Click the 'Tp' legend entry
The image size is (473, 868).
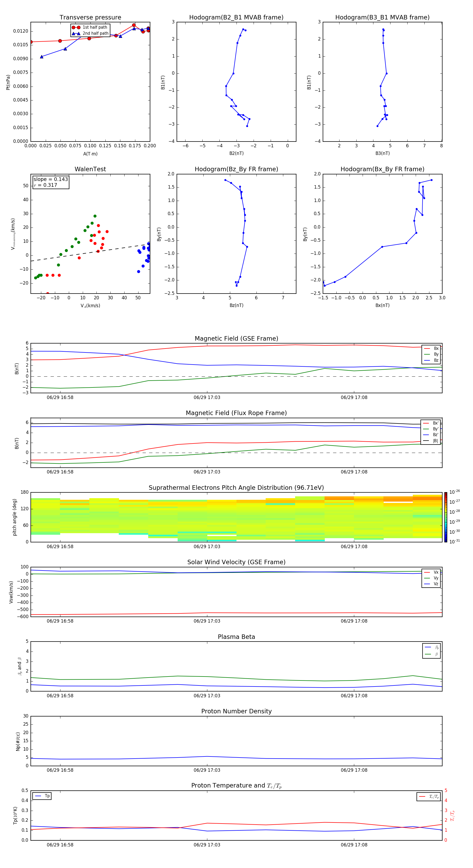pyautogui.click(x=42, y=796)
